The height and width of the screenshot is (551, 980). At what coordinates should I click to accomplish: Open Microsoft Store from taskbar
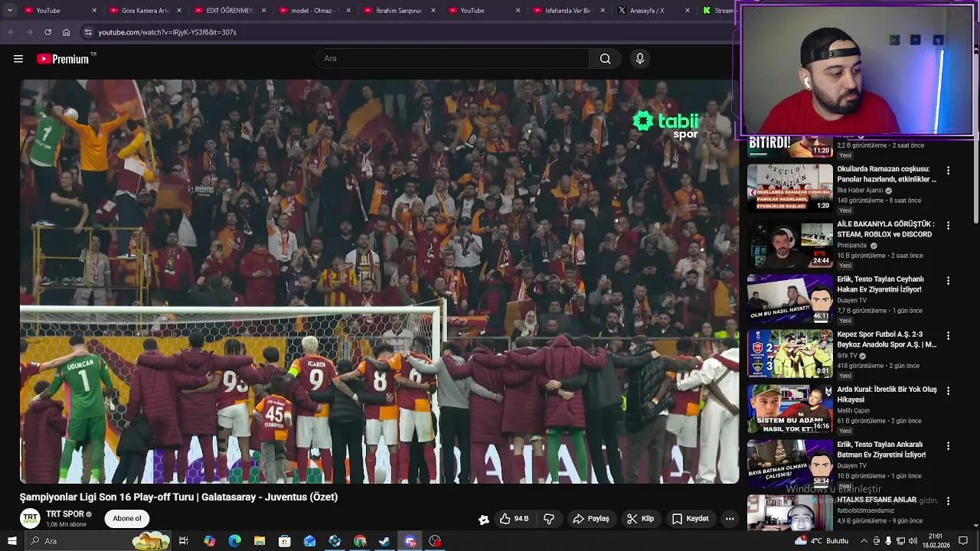coord(285,541)
